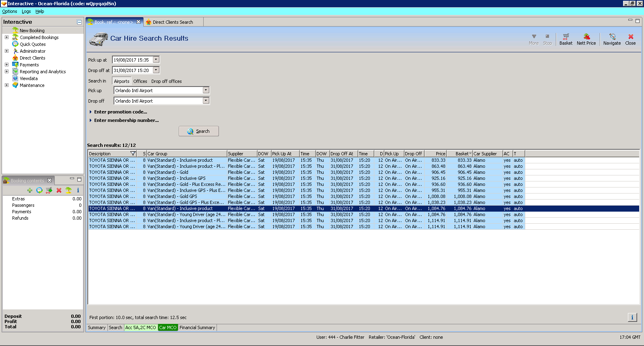Screen dimensions: 644x346
Task: Click the More arrow toolbar button
Action: click(534, 39)
